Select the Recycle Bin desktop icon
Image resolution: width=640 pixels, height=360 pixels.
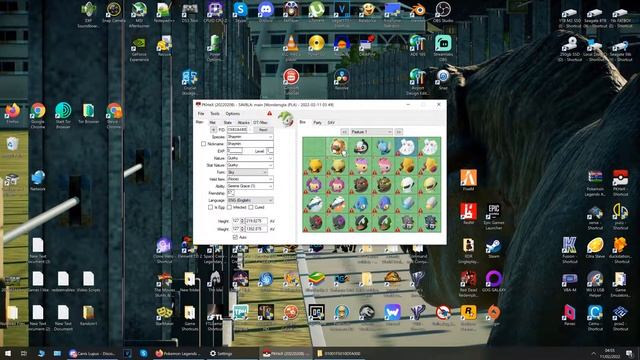(x=12, y=146)
